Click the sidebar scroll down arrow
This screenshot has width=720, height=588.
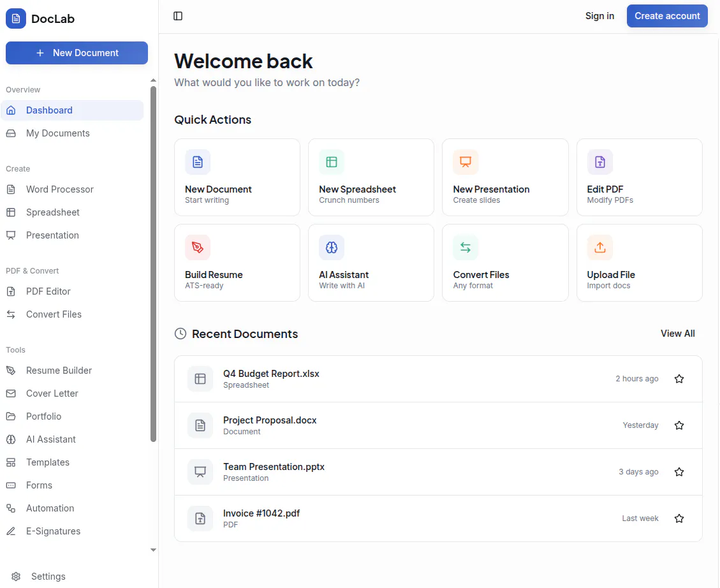coord(153,550)
